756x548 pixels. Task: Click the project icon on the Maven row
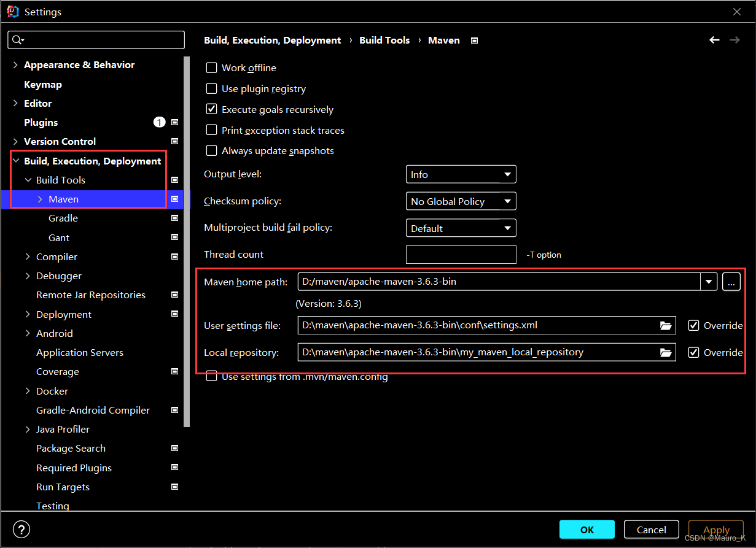[174, 199]
